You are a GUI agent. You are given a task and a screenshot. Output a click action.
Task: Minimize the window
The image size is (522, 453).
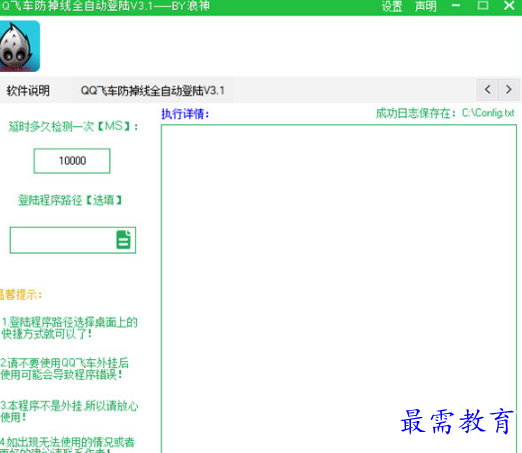click(456, 6)
